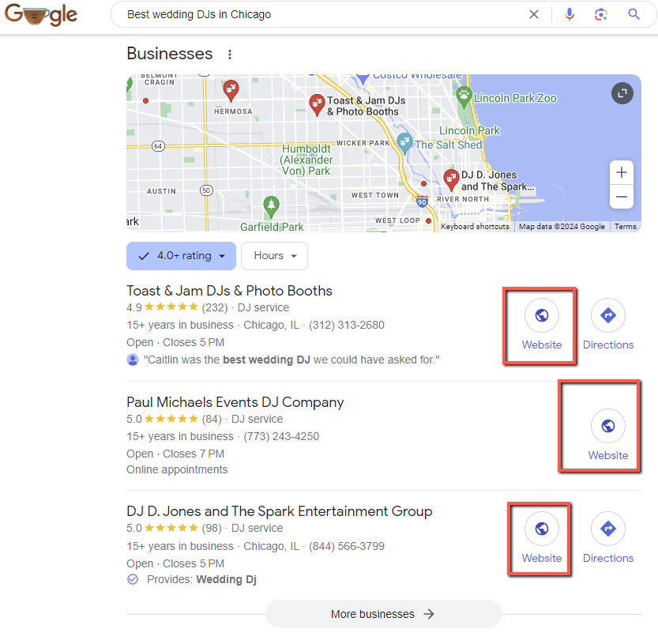Click Online appointments text
658x644 pixels.
click(x=177, y=470)
